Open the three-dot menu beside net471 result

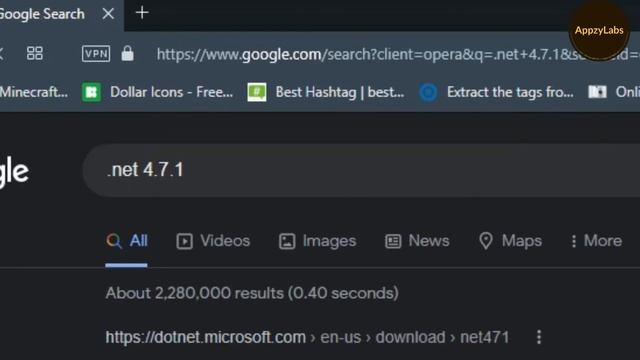(x=539, y=337)
